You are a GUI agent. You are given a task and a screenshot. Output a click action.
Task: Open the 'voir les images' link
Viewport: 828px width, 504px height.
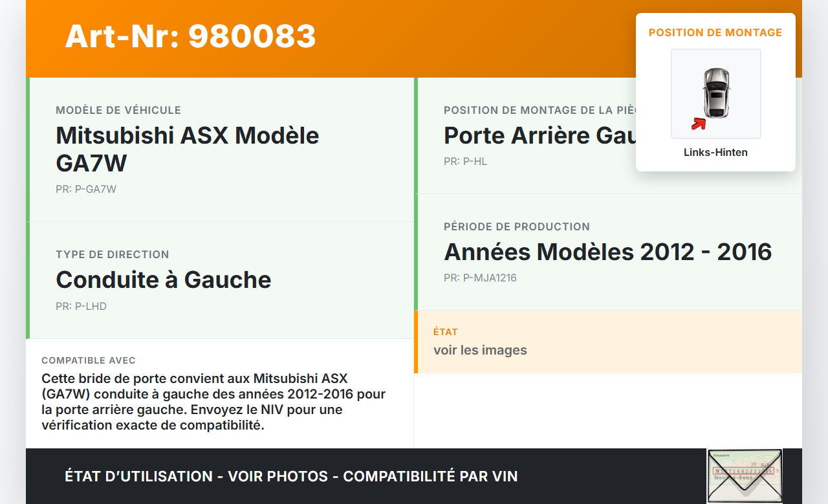[x=480, y=350]
